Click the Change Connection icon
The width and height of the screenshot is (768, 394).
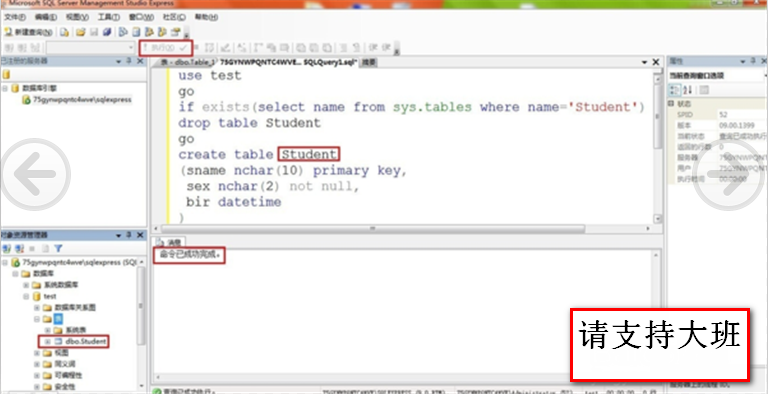(35, 48)
